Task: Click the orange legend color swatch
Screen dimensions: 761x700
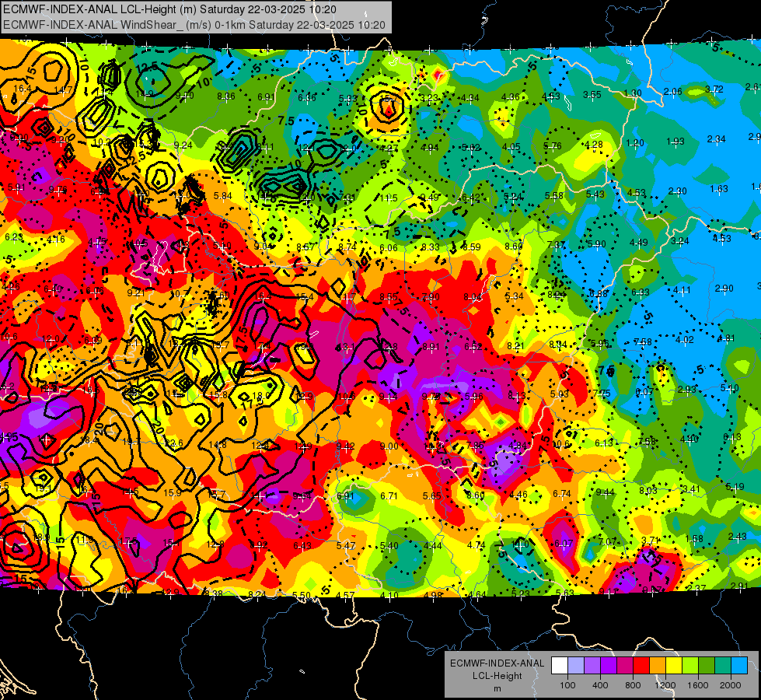Action: (658, 665)
